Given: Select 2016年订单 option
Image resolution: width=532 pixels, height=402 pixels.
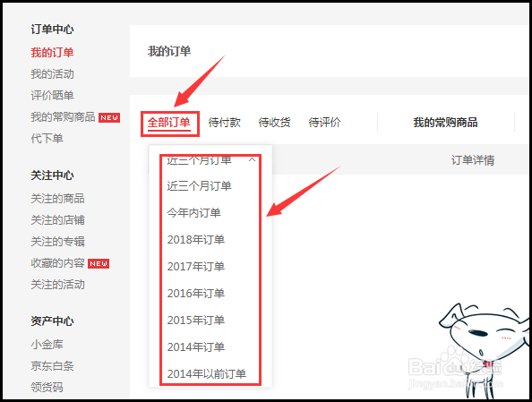Looking at the screenshot, I should [196, 293].
